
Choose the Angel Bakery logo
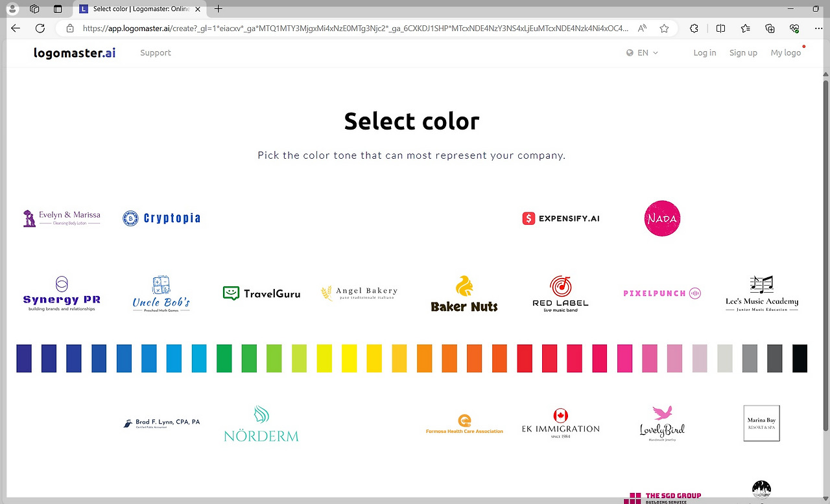click(359, 293)
